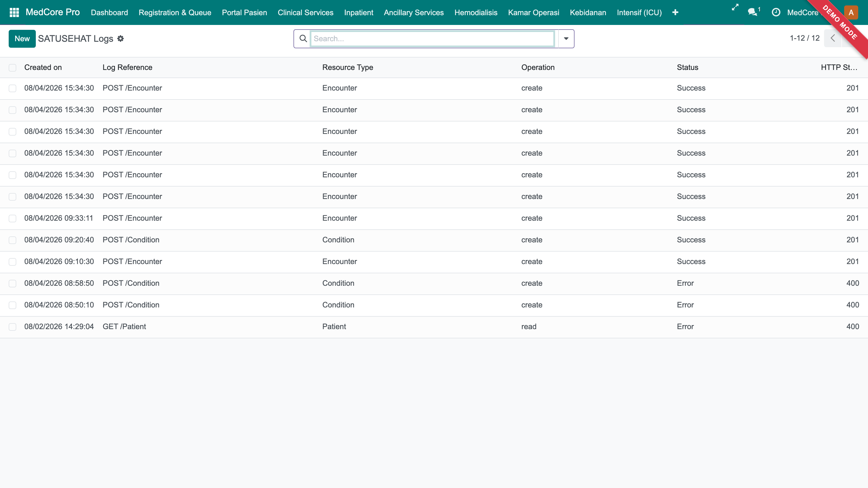The width and height of the screenshot is (868, 488).
Task: Open the search options dropdown arrow
Action: 566,39
